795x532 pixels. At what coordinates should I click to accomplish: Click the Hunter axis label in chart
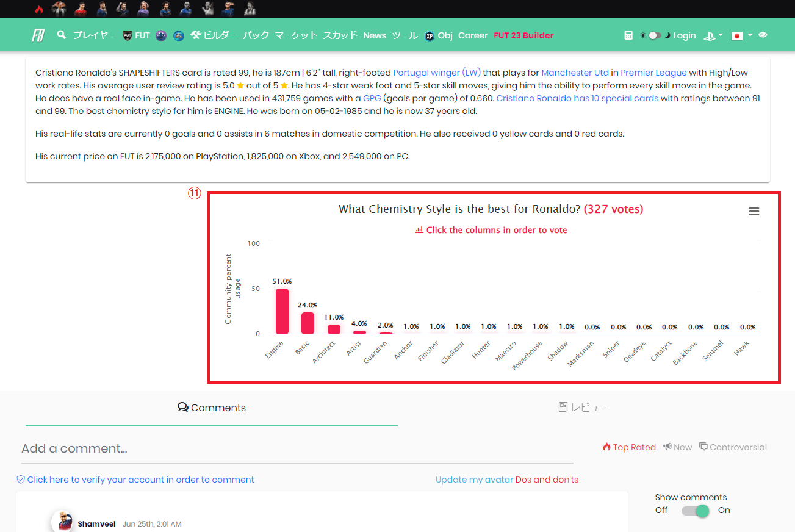(481, 349)
